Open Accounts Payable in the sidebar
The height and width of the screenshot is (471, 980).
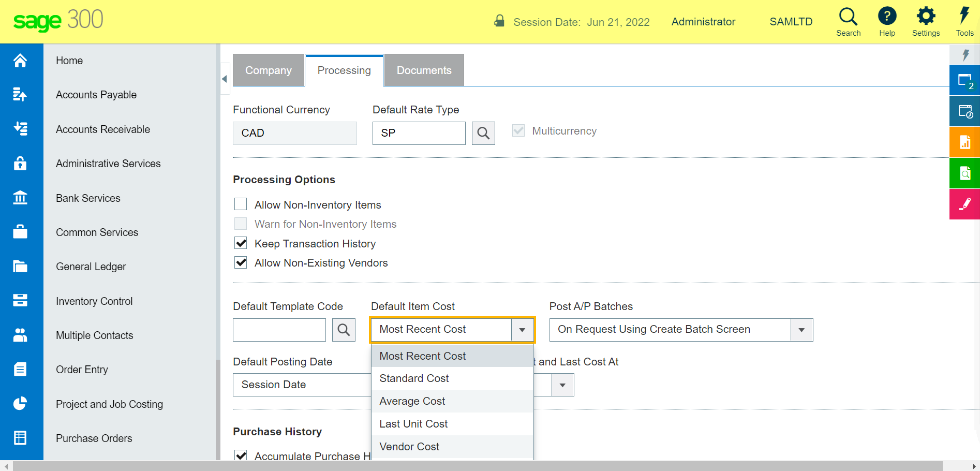point(96,95)
